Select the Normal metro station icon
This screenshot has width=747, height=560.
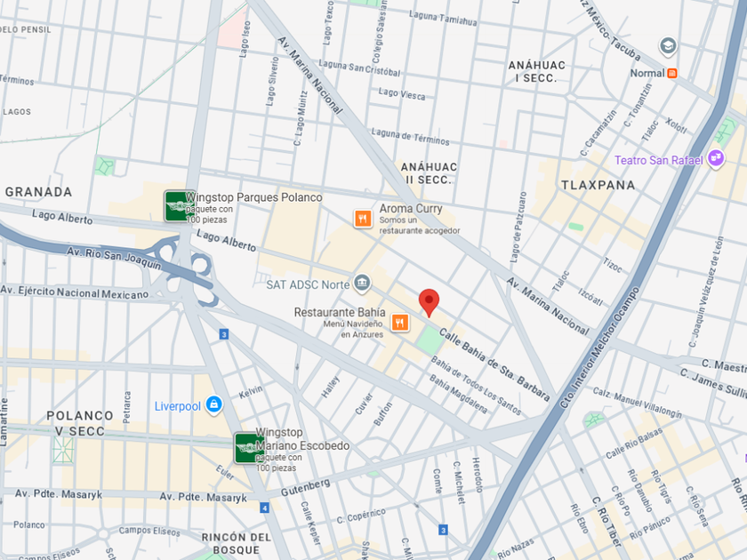click(672, 73)
